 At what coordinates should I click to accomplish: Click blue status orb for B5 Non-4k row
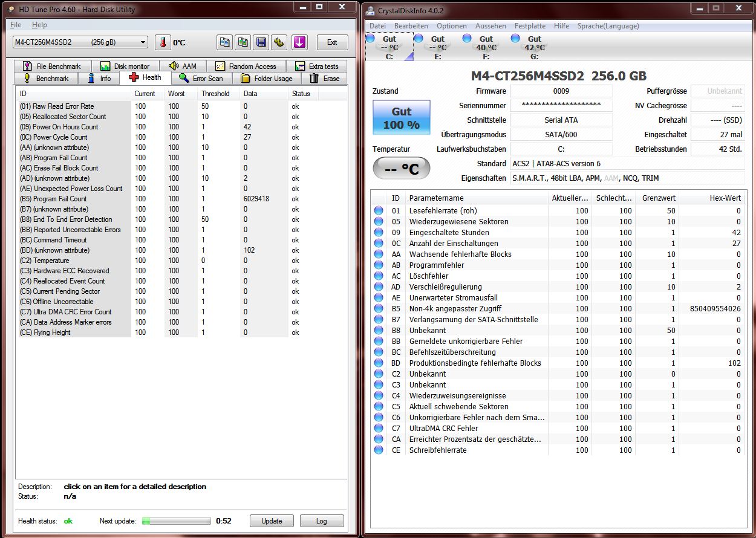point(379,308)
